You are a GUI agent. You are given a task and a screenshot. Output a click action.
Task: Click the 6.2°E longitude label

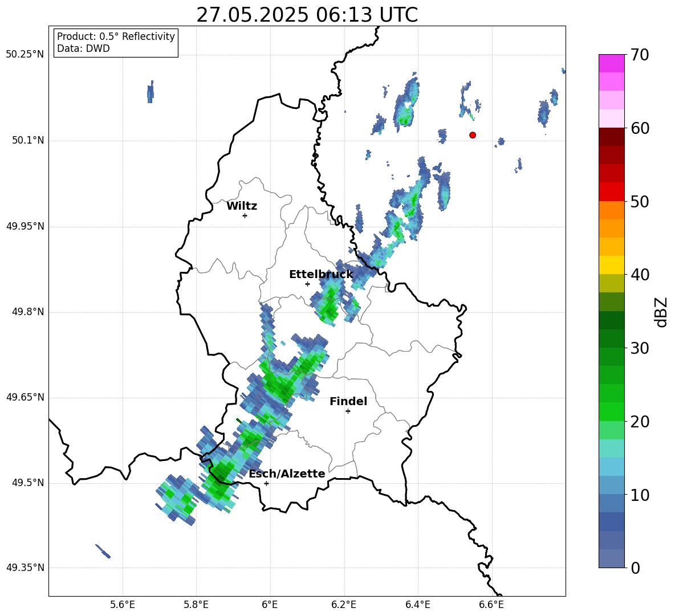[x=344, y=605]
